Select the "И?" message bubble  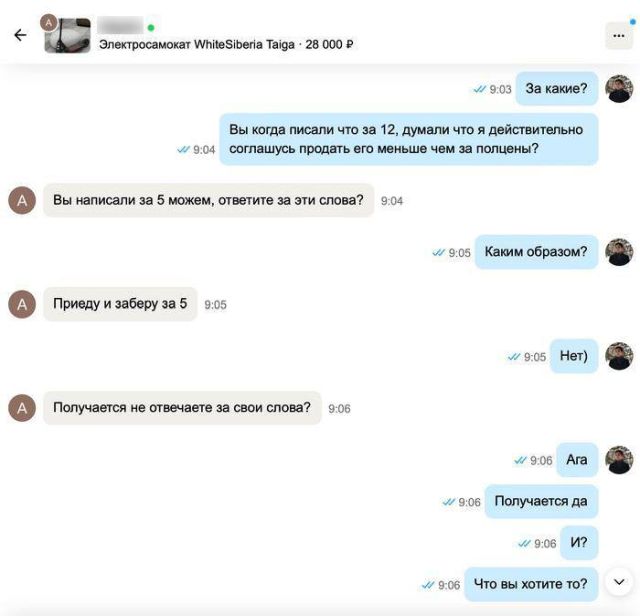pyautogui.click(x=579, y=543)
